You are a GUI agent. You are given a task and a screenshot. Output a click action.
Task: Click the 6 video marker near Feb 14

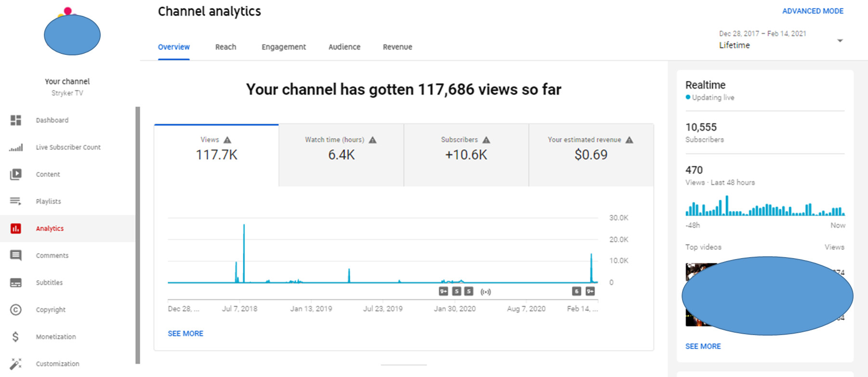coord(577,291)
